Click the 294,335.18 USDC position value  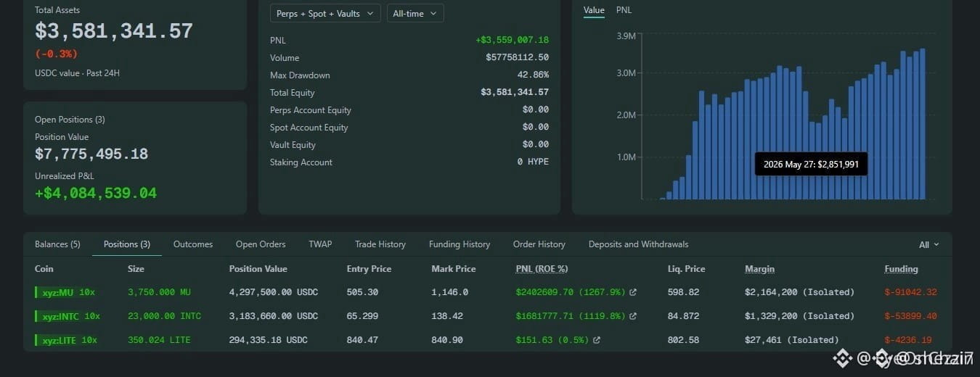click(269, 340)
